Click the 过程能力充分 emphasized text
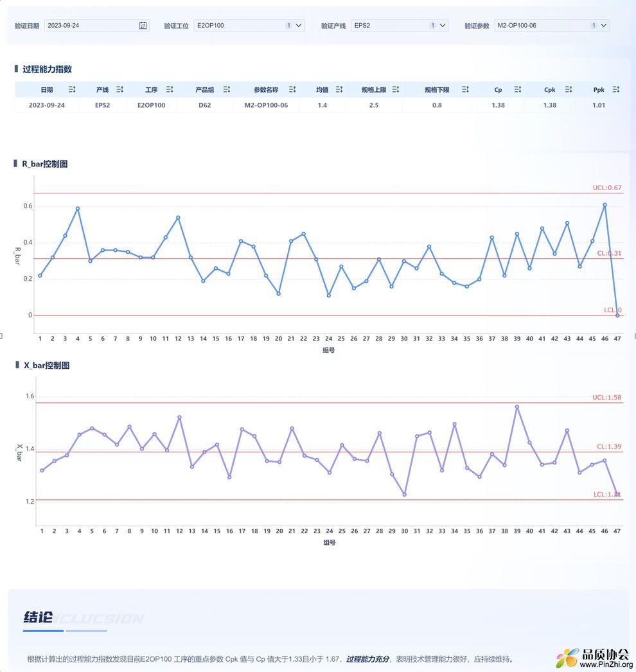Viewport: 636px width, 672px height. pos(367,659)
